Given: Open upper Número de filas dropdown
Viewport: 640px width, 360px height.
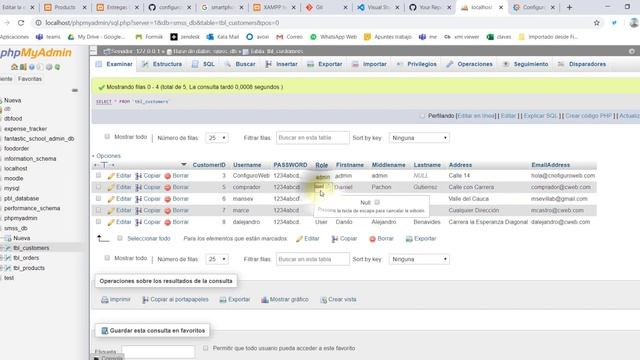Looking at the screenshot, I should [x=217, y=138].
